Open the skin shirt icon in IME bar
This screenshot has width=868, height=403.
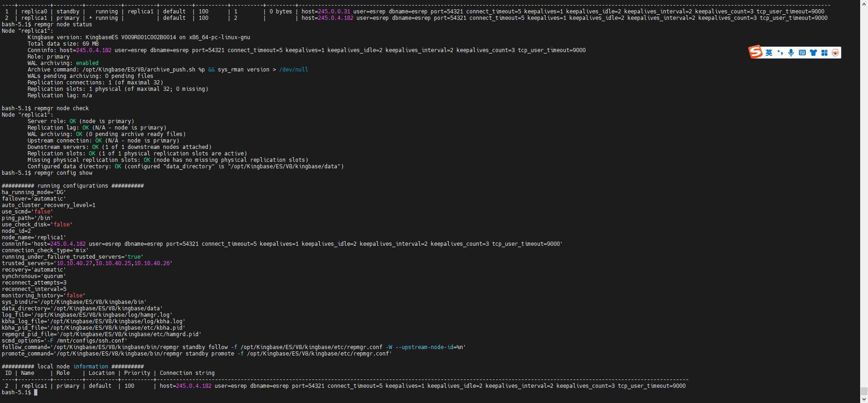[813, 53]
